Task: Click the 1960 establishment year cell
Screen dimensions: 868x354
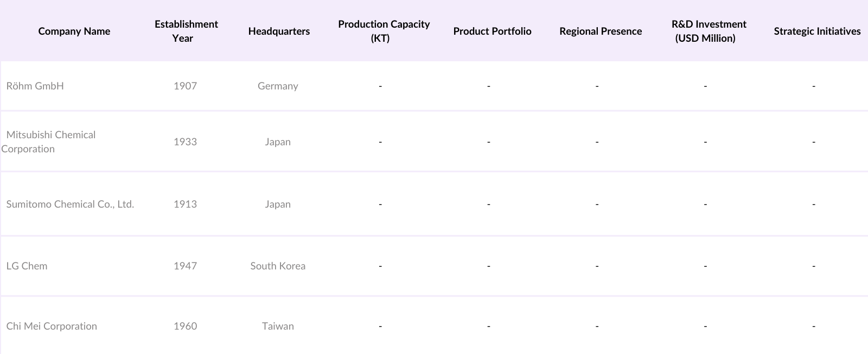Action: (185, 326)
